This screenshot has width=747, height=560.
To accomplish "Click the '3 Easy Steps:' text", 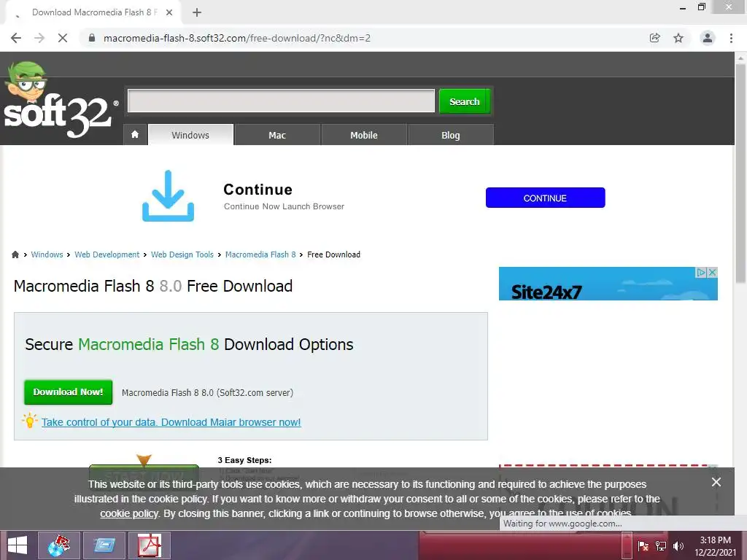I will coord(245,460).
